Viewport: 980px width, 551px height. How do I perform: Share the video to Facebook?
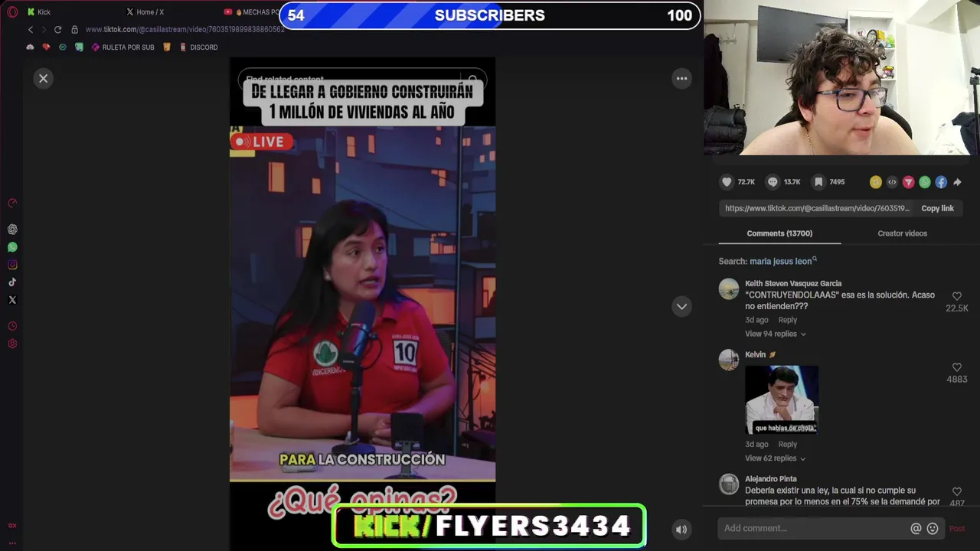941,182
